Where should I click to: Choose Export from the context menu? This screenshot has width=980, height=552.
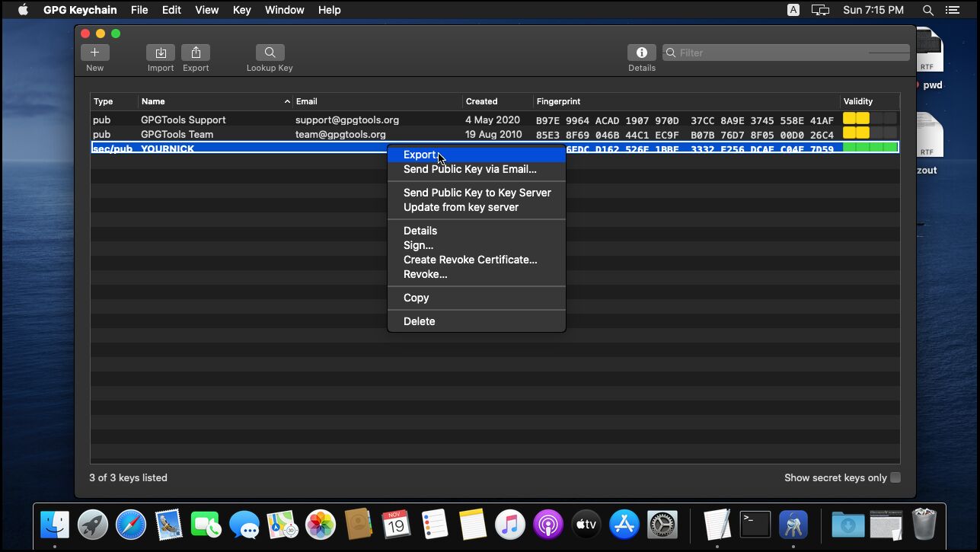click(420, 155)
